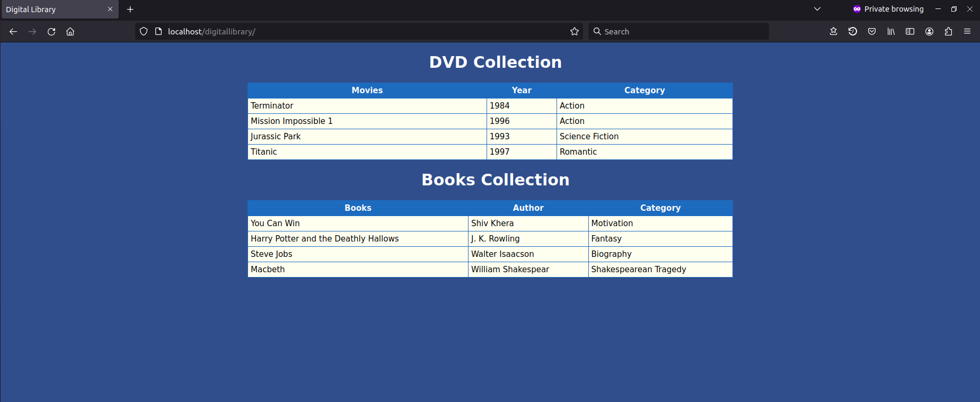Screen dimensions: 980x402
Task: Save page to Pocket
Action: pos(872,32)
